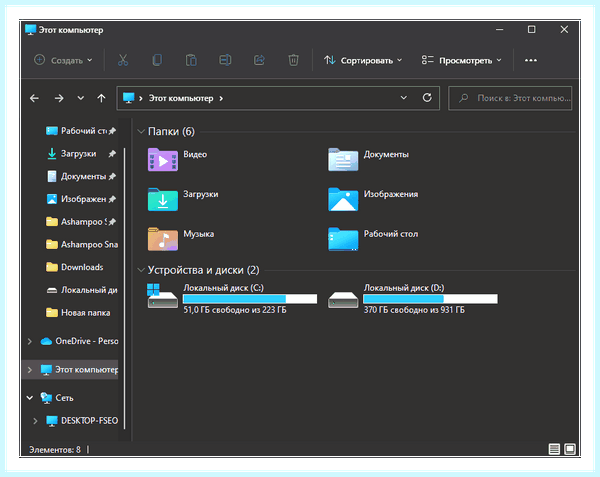Screen dimensions: 600x477
Task: Open the Сортировать dropdown
Action: point(363,60)
